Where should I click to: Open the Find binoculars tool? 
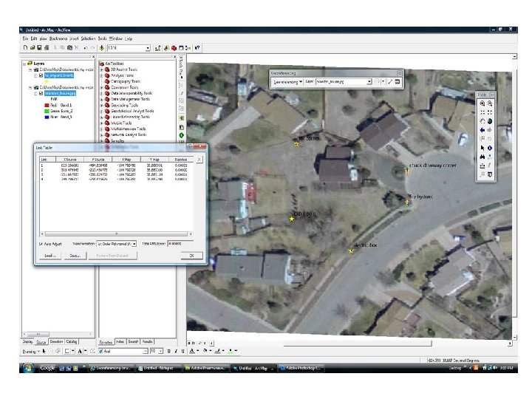coord(482,157)
